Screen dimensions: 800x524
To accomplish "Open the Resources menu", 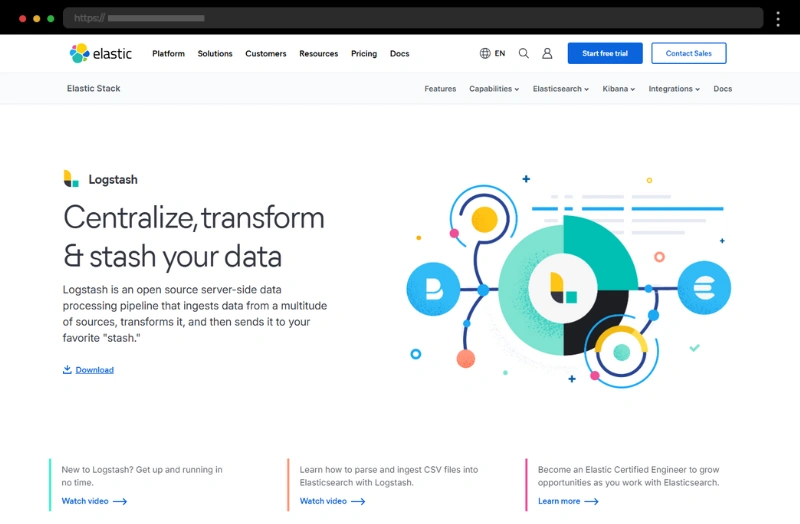I will (318, 54).
